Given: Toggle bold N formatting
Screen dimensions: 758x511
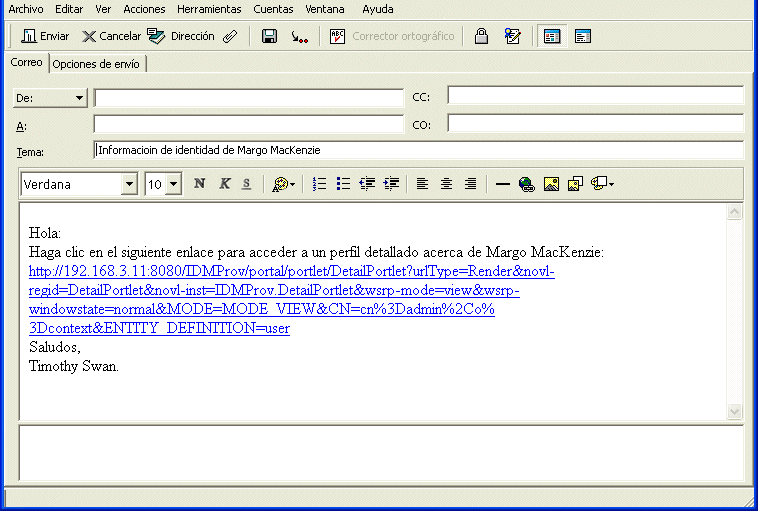Looking at the screenshot, I should click(199, 184).
